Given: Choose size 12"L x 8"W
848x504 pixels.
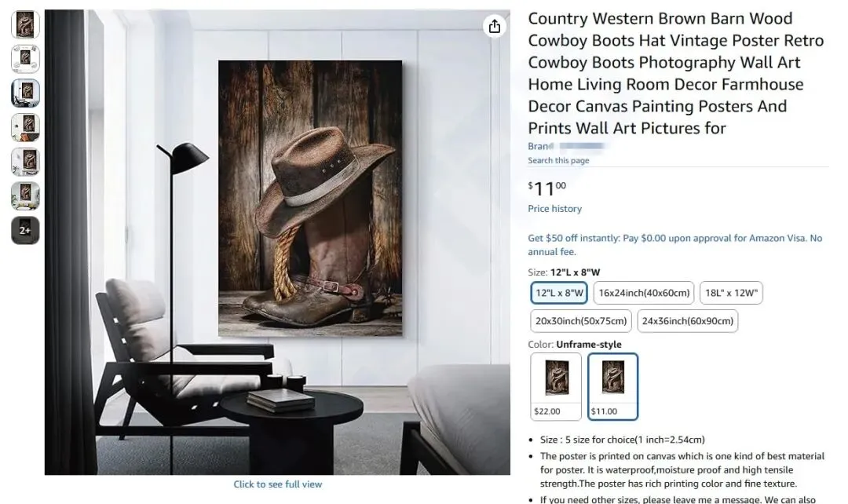Looking at the screenshot, I should pyautogui.click(x=559, y=293).
